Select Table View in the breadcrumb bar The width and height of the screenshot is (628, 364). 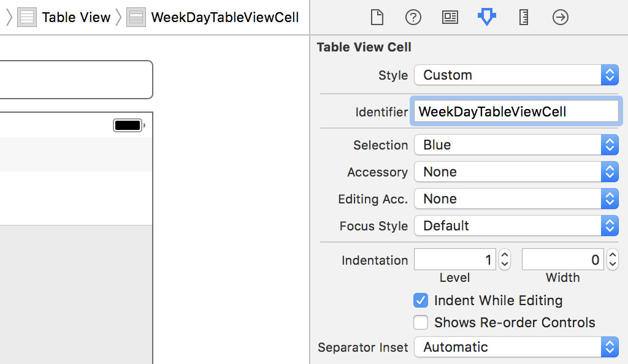pos(75,17)
